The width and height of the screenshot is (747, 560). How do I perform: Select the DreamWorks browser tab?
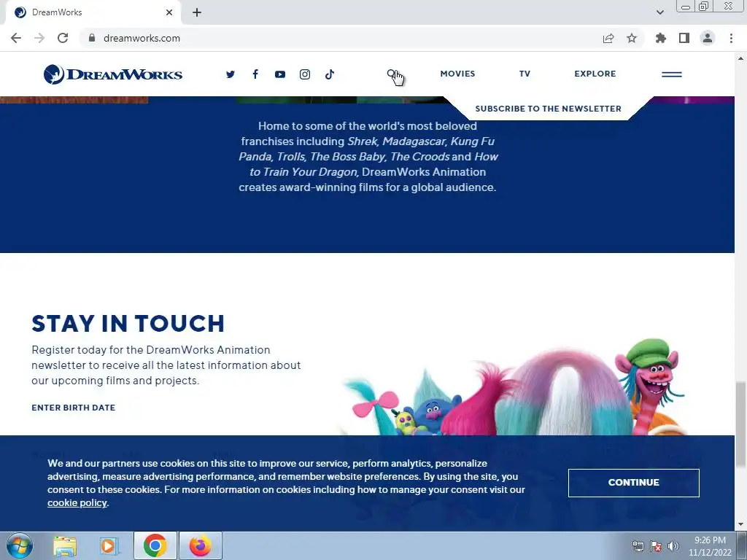[x=93, y=12]
